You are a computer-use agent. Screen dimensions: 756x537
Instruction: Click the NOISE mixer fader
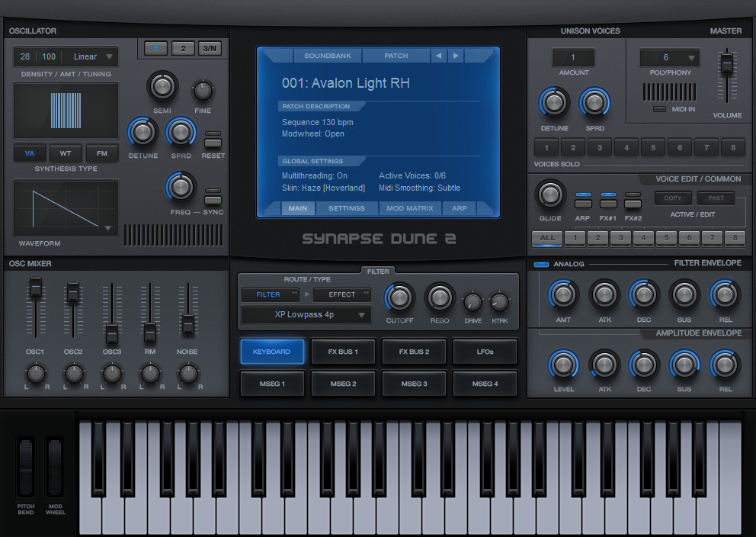(188, 325)
